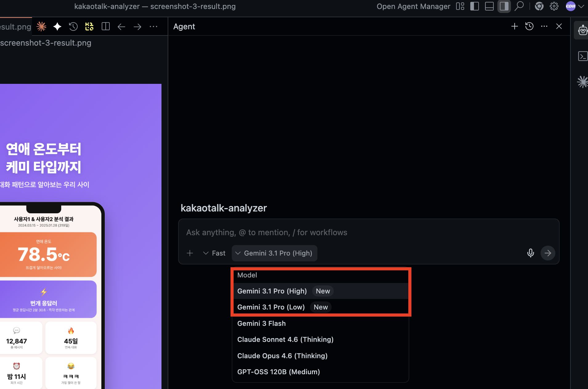588x389 pixels.
Task: Toggle the primary left sidebar
Action: [x=475, y=6]
